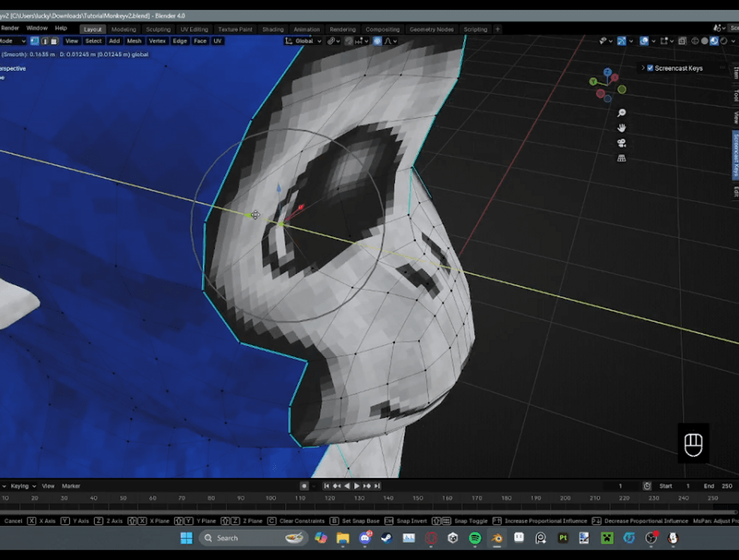Image resolution: width=739 pixels, height=560 pixels.
Task: Toggle the show gizmo button
Action: tap(621, 41)
